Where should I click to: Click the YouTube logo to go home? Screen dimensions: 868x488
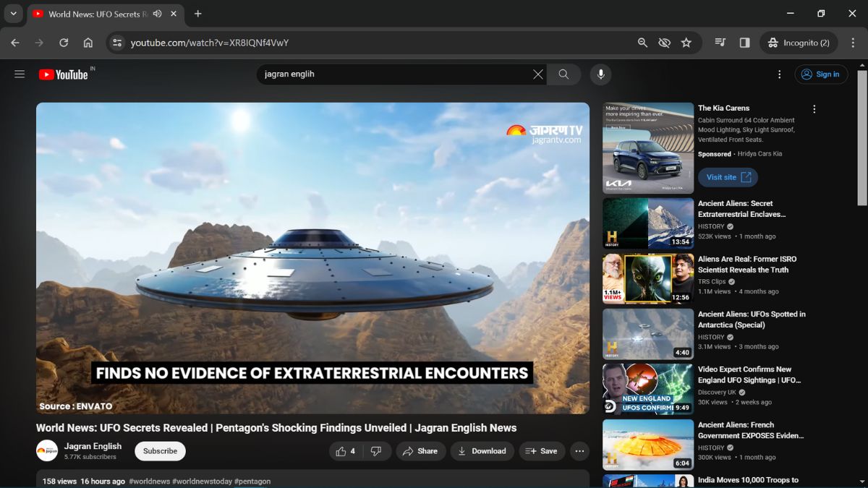pos(64,74)
